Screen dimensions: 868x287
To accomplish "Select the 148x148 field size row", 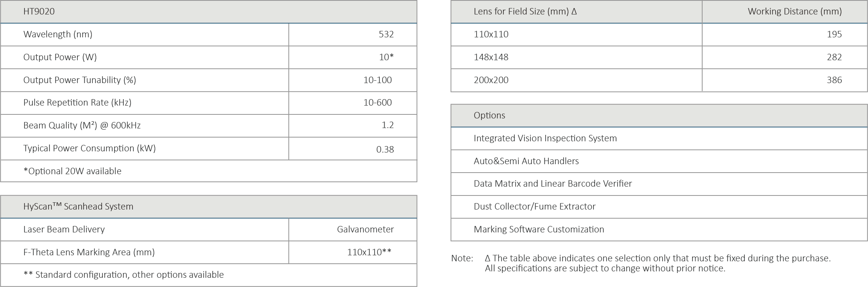I will click(x=491, y=57).
